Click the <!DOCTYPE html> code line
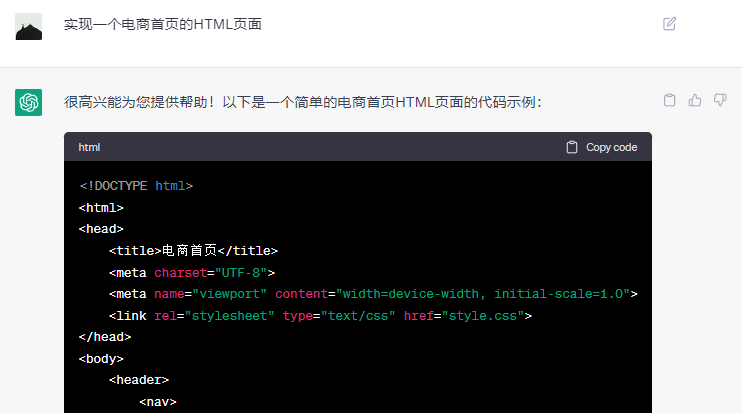Screen dimensions: 742x413 click(136, 186)
